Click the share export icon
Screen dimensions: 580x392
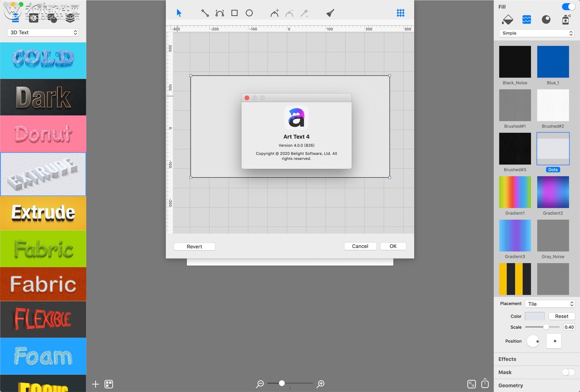pos(485,383)
